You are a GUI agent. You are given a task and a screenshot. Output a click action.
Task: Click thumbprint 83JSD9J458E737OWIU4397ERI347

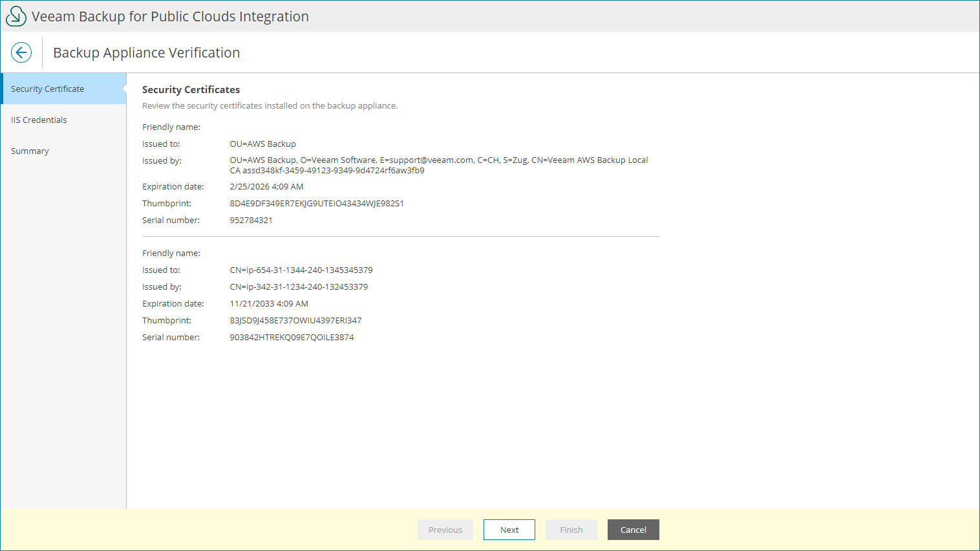[x=295, y=320]
